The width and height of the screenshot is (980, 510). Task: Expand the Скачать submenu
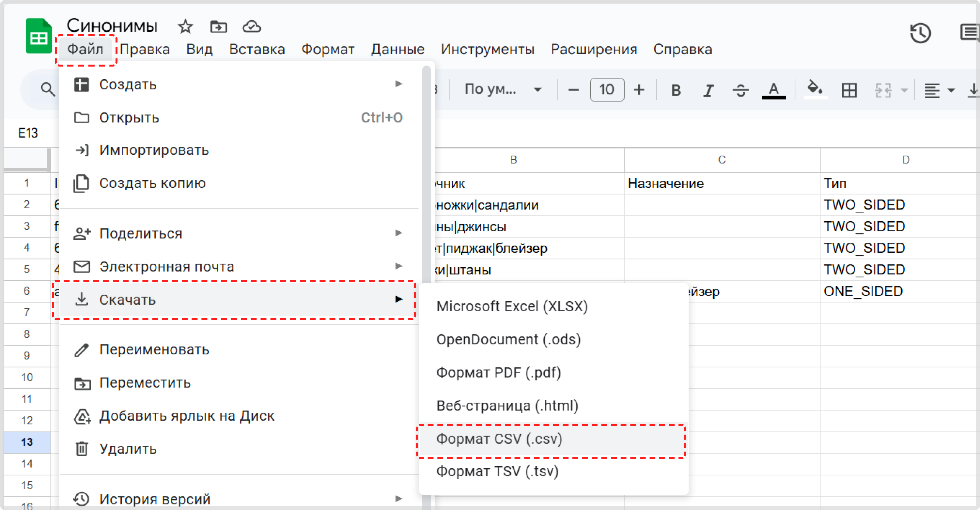coord(239,300)
